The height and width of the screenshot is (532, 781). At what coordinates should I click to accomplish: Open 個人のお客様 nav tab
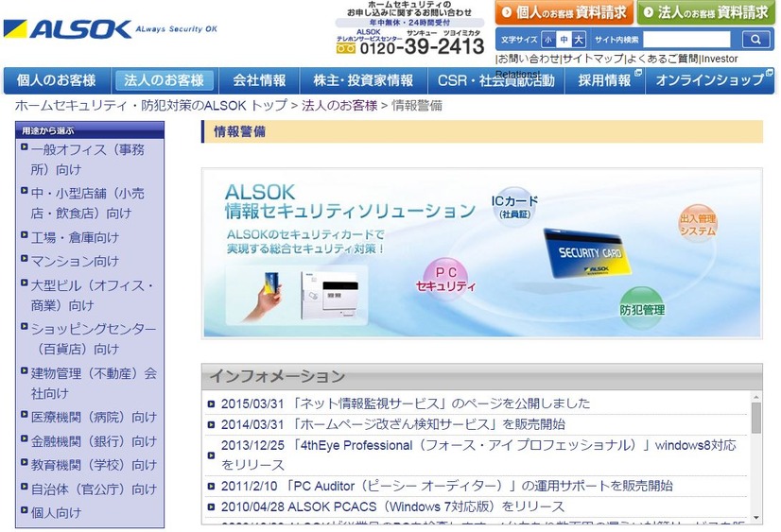pyautogui.click(x=57, y=80)
